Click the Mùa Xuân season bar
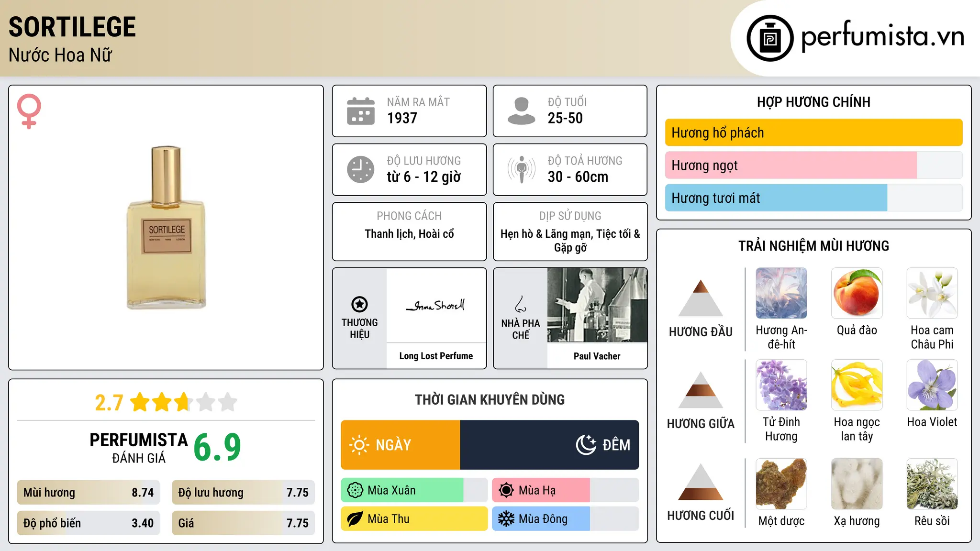Image resolution: width=980 pixels, height=551 pixels. (x=414, y=490)
